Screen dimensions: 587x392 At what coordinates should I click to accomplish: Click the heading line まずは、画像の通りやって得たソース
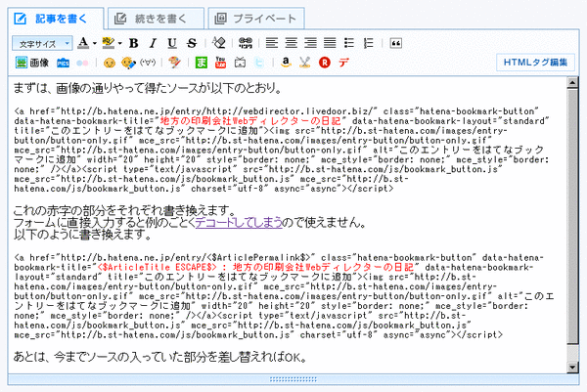(x=148, y=88)
